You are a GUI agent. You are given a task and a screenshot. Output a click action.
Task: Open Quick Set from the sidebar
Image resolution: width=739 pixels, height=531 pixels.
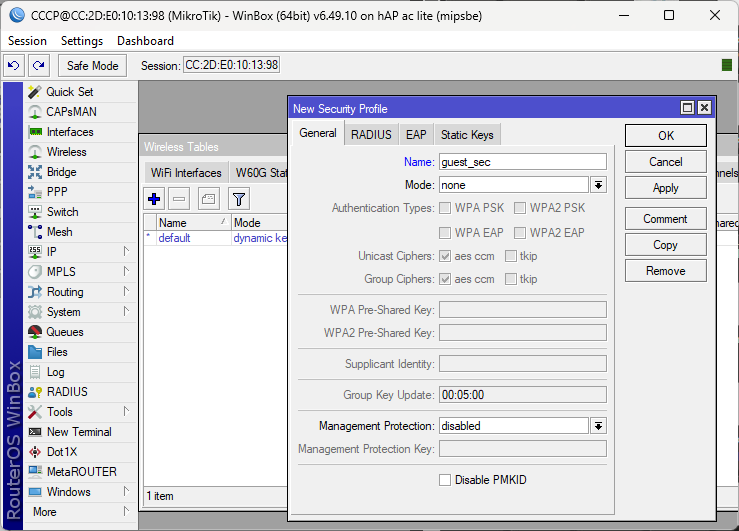pos(81,92)
